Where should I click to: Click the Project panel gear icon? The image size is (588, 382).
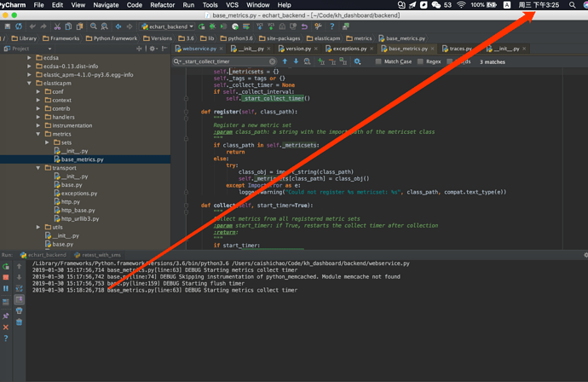tap(153, 49)
